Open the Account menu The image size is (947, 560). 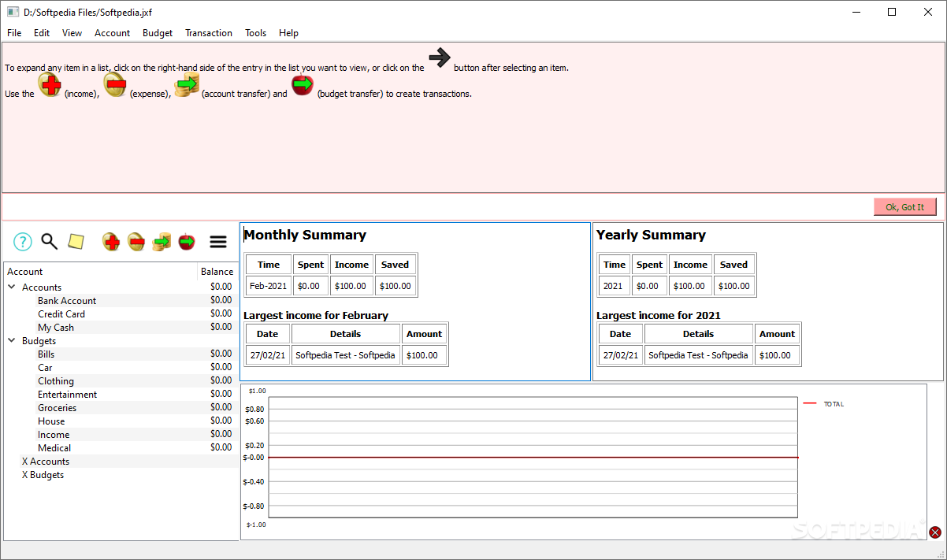click(x=113, y=33)
